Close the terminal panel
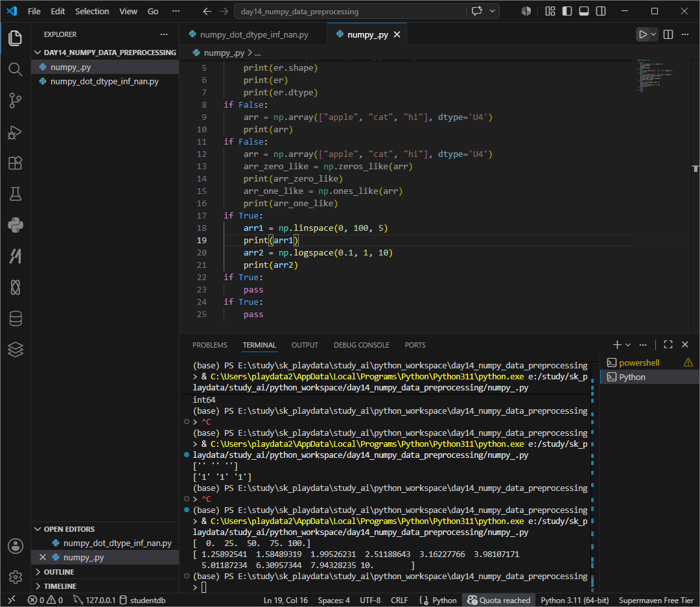 (x=685, y=344)
